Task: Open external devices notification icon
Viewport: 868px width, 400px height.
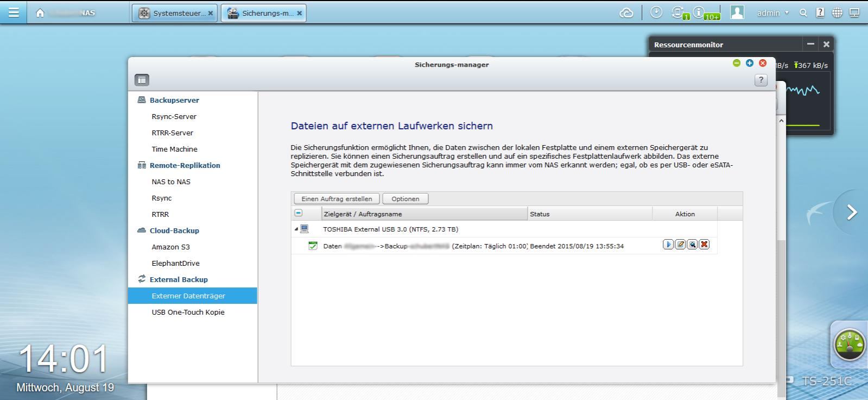Action: click(679, 12)
